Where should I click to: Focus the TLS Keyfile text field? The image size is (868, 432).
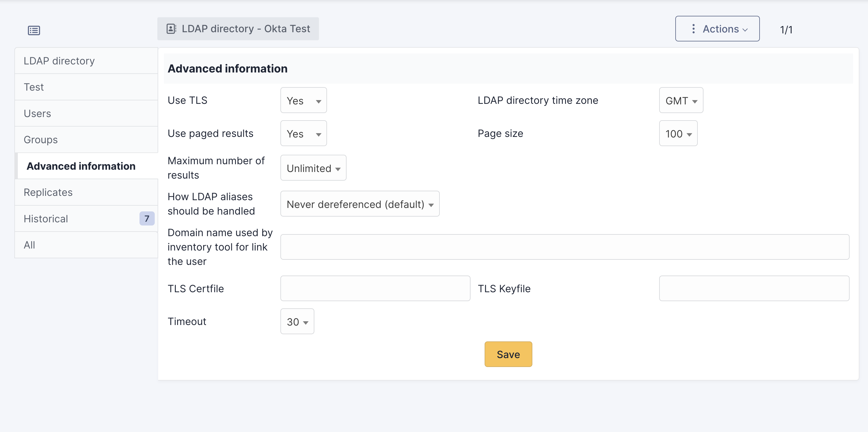click(x=754, y=288)
